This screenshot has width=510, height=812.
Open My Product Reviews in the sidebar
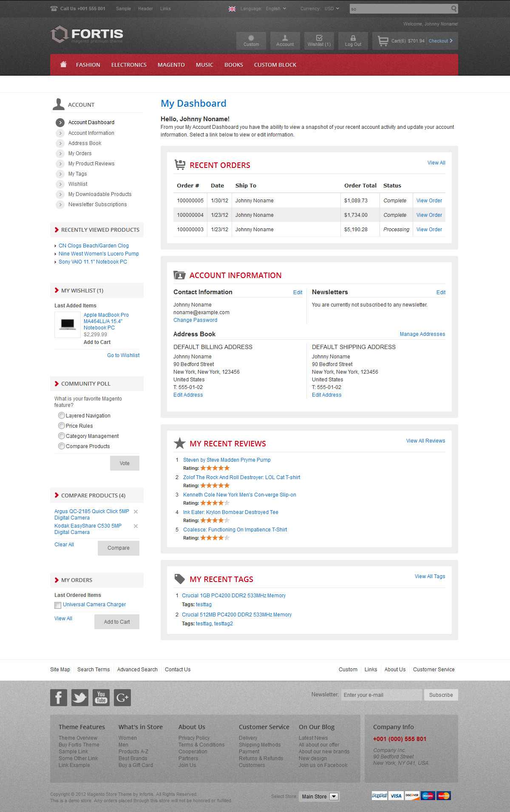click(x=91, y=164)
